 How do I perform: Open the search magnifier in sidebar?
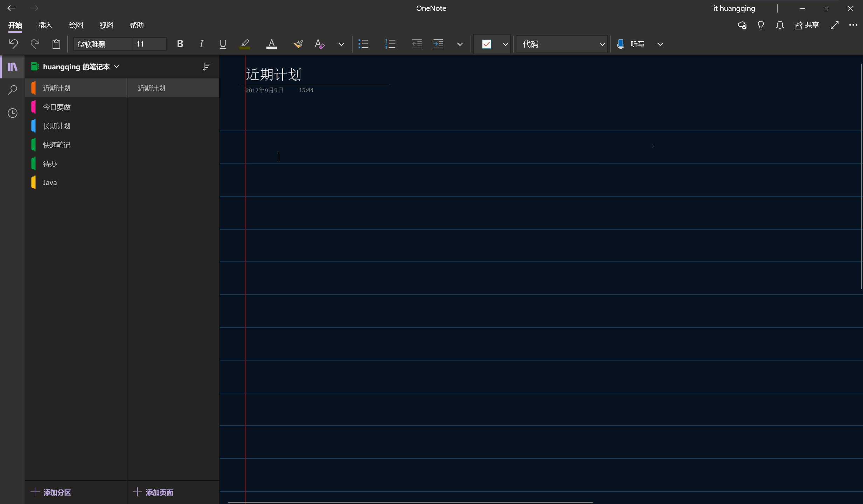click(x=13, y=90)
